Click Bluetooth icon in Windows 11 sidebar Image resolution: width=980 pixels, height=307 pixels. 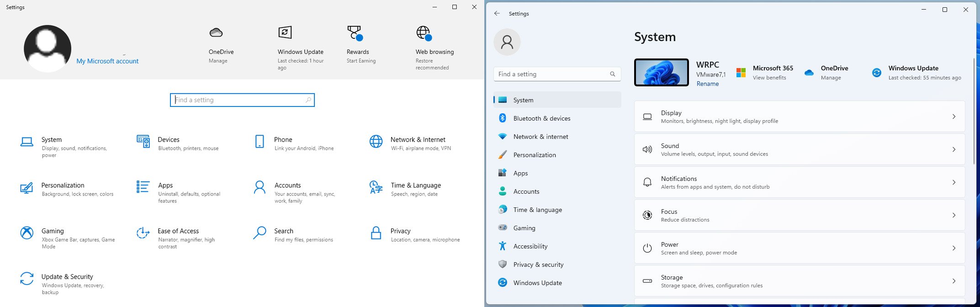(503, 118)
